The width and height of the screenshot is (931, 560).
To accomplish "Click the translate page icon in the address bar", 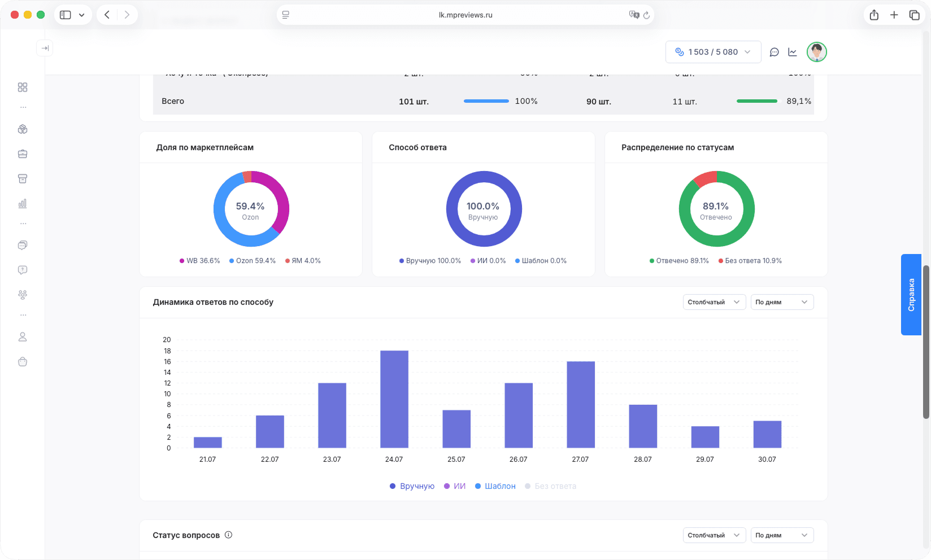I will 634,15.
